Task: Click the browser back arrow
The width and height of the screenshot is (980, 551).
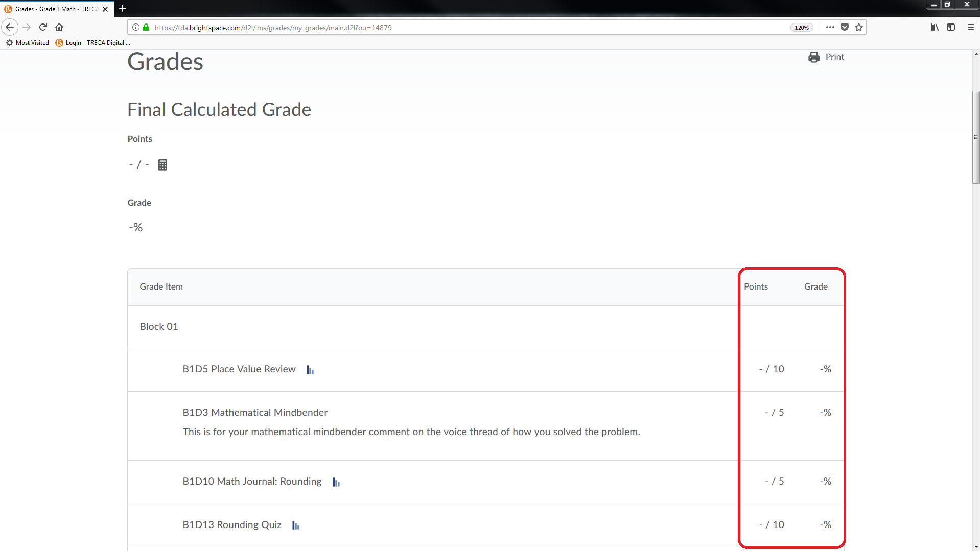Action: tap(10, 27)
